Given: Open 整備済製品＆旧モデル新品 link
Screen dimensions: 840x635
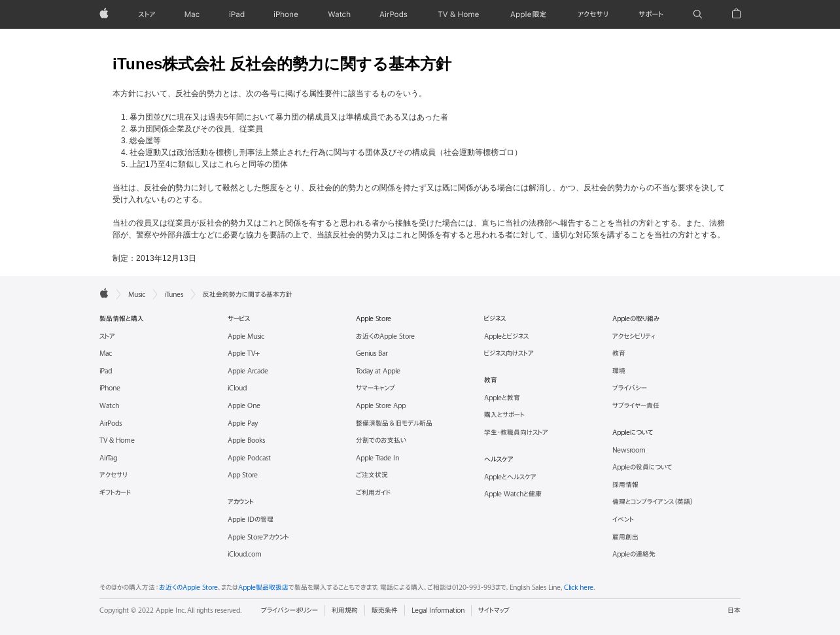Looking at the screenshot, I should pos(394,423).
